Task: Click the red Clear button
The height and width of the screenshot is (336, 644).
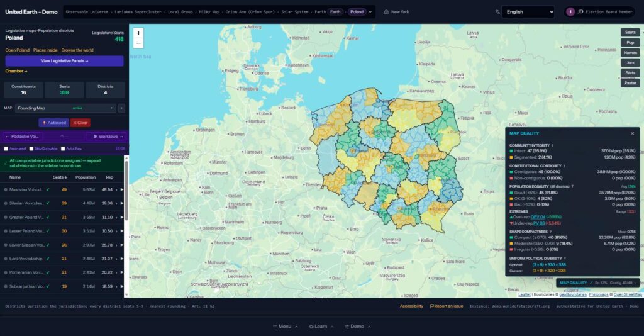Action: pos(80,123)
